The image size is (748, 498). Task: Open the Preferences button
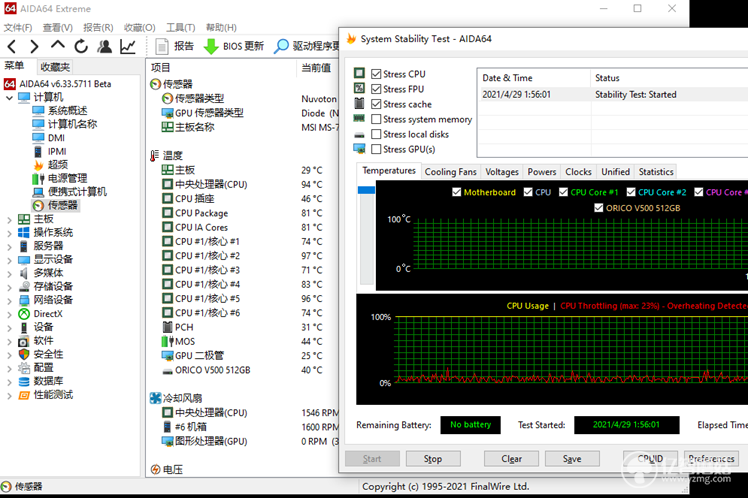(711, 459)
